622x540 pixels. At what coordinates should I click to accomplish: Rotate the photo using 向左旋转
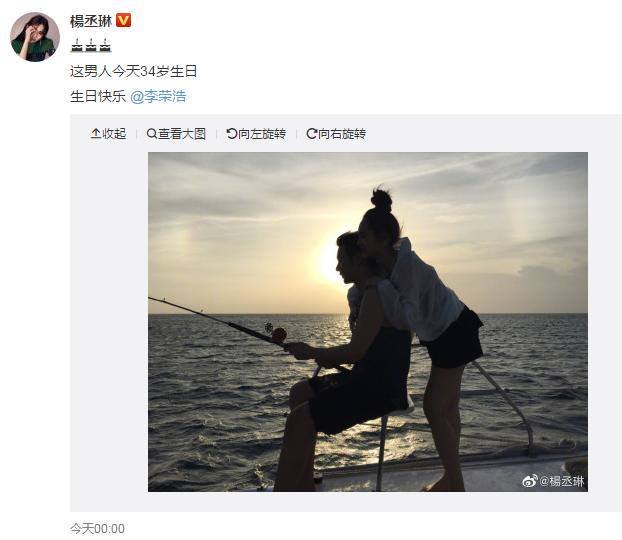[x=256, y=134]
